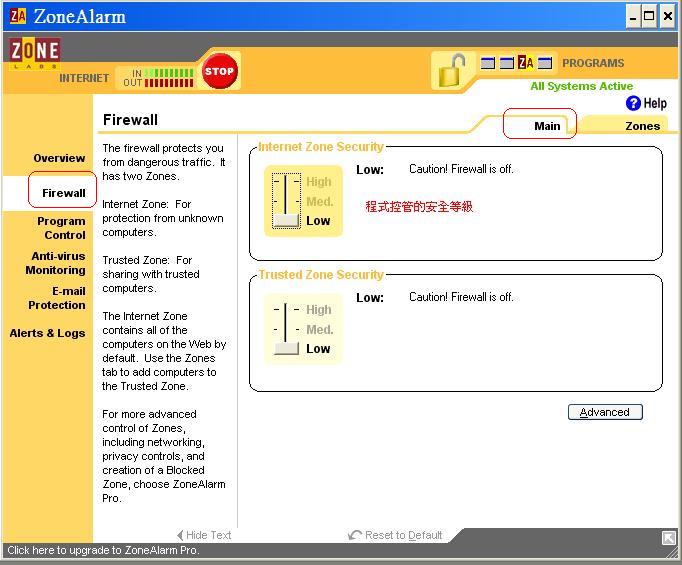Click Hide Text link

[x=204, y=535]
